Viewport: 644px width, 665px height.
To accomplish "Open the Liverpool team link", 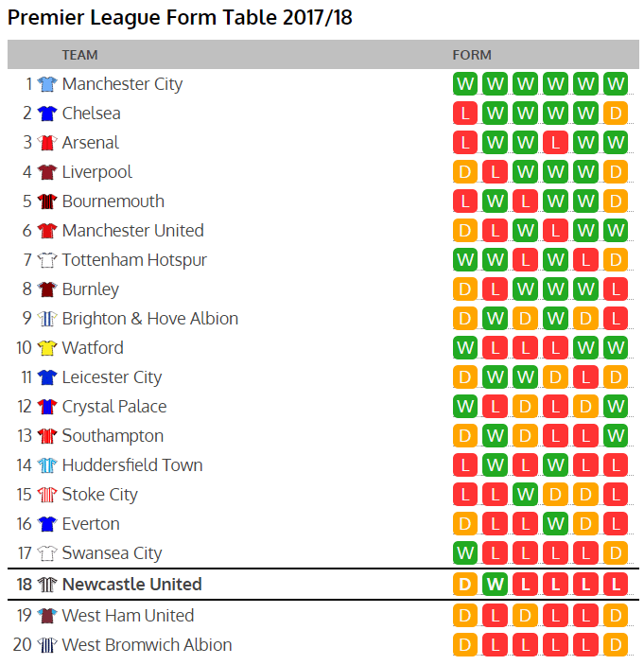I will pos(96,172).
